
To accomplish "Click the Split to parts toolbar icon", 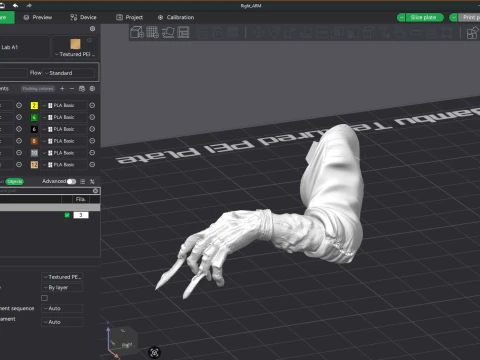I will (x=217, y=32).
